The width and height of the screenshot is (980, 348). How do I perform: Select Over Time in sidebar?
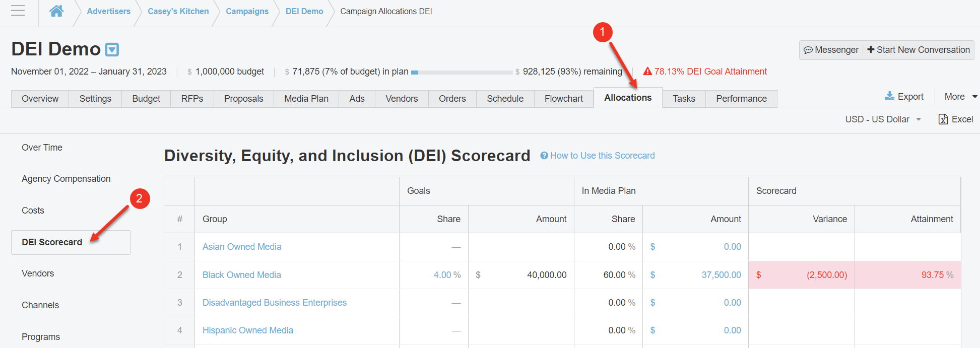click(42, 148)
